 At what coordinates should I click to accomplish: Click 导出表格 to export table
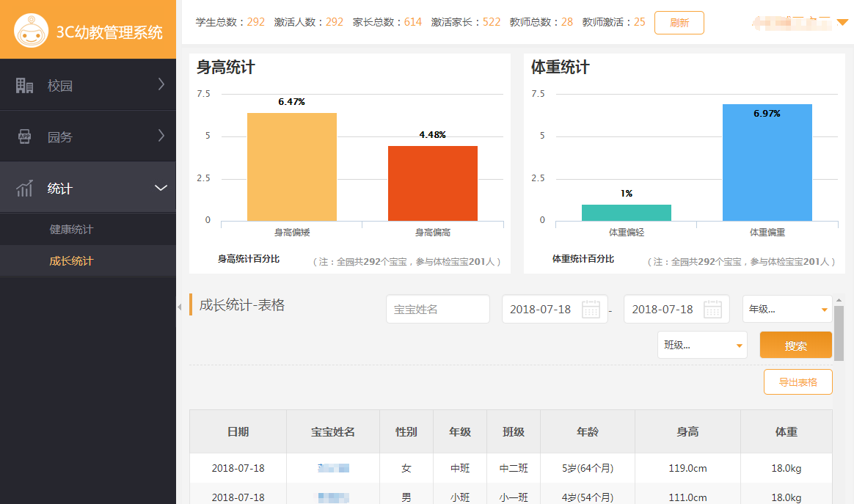coord(798,382)
